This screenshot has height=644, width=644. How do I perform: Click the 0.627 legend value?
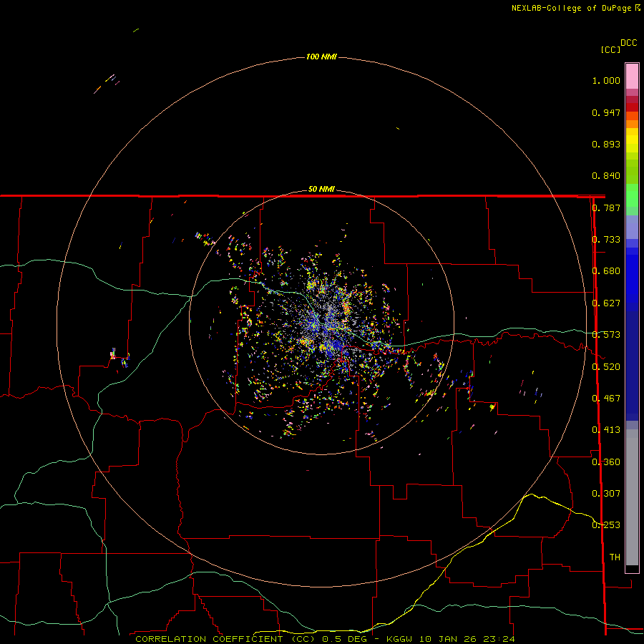pos(606,303)
